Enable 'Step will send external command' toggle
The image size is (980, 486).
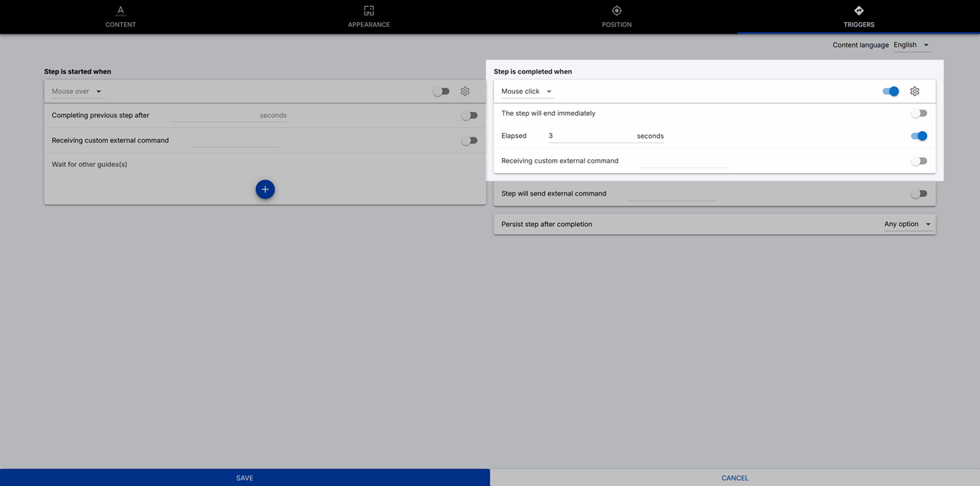[x=919, y=194]
